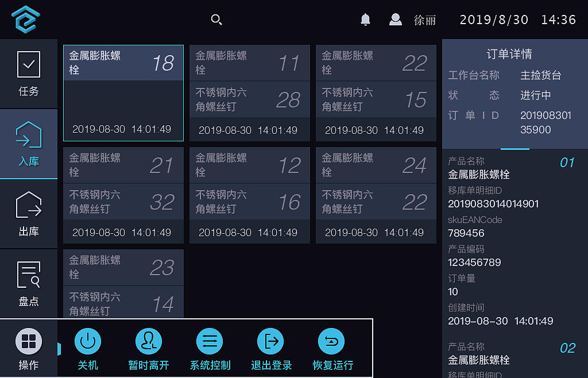Open 系统控制 from the bottom toolbar
Viewport: 588px width, 378px height.
click(210, 341)
